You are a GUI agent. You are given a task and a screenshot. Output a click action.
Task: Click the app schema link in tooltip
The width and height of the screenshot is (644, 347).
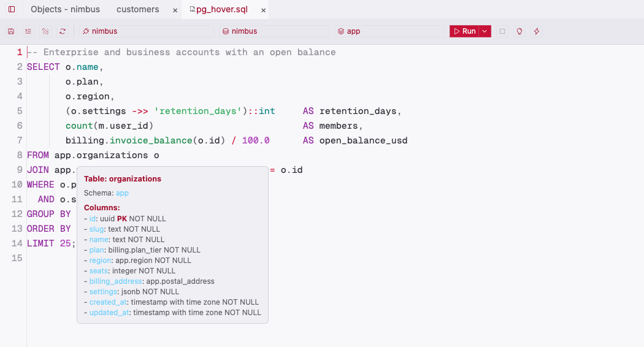click(122, 193)
